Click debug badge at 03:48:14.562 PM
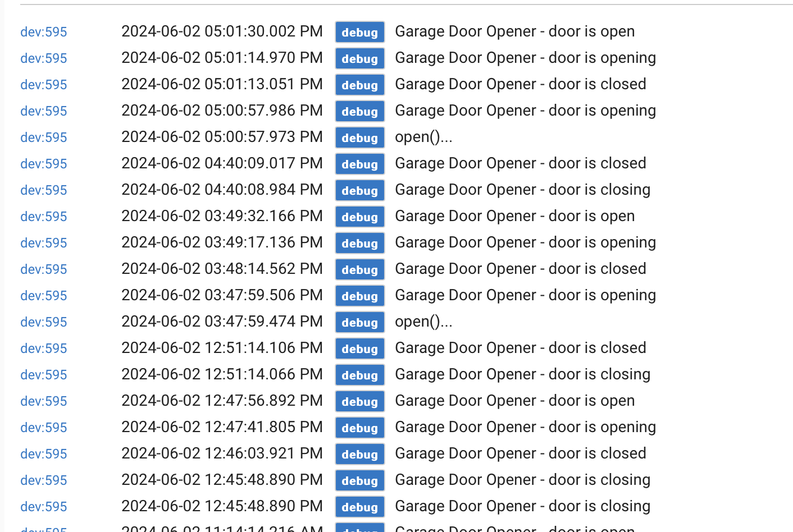 coord(360,270)
